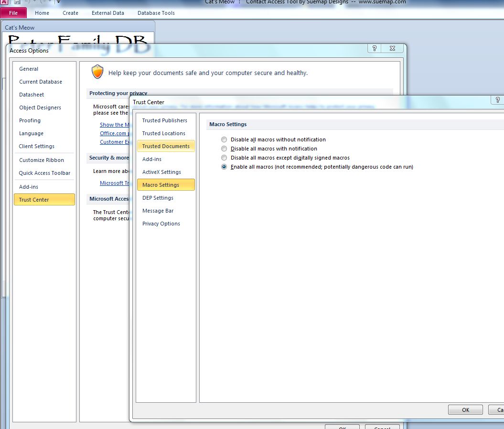Select the Proofing category

tap(44, 120)
